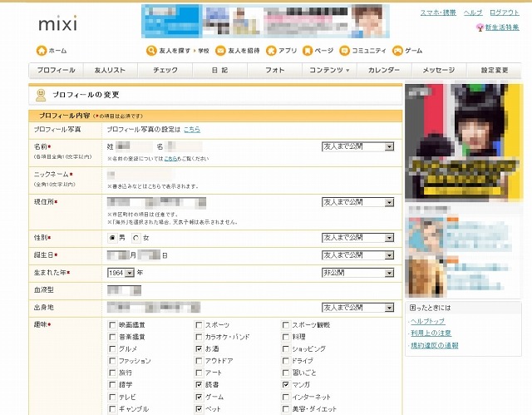Uncheck the ゲーム hobby checkbox
The image size is (532, 415).
(x=199, y=397)
